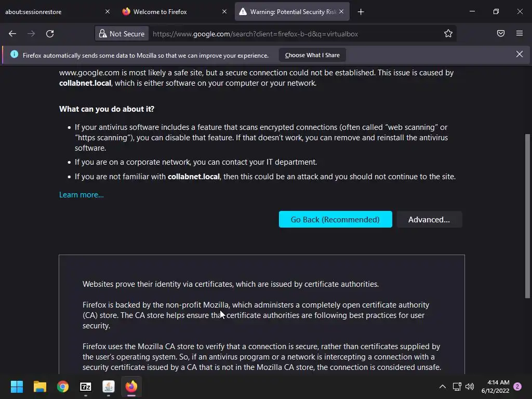Close the Welcome to Firefox tab
Image resolution: width=532 pixels, height=399 pixels.
click(224, 11)
